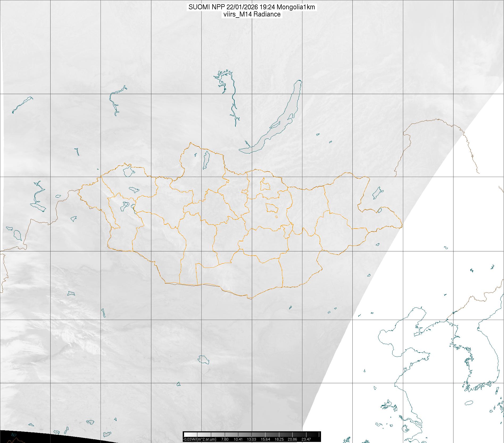Click the title "SUOMI NPP 22/01/2026 19:24 Mongolia1km"
The image size is (504, 443).
point(252,7)
